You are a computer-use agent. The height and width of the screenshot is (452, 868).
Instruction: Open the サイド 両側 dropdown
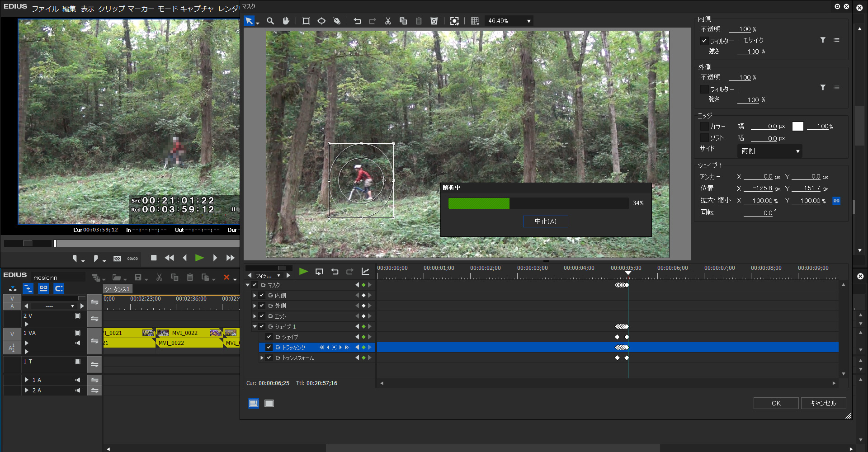click(769, 151)
